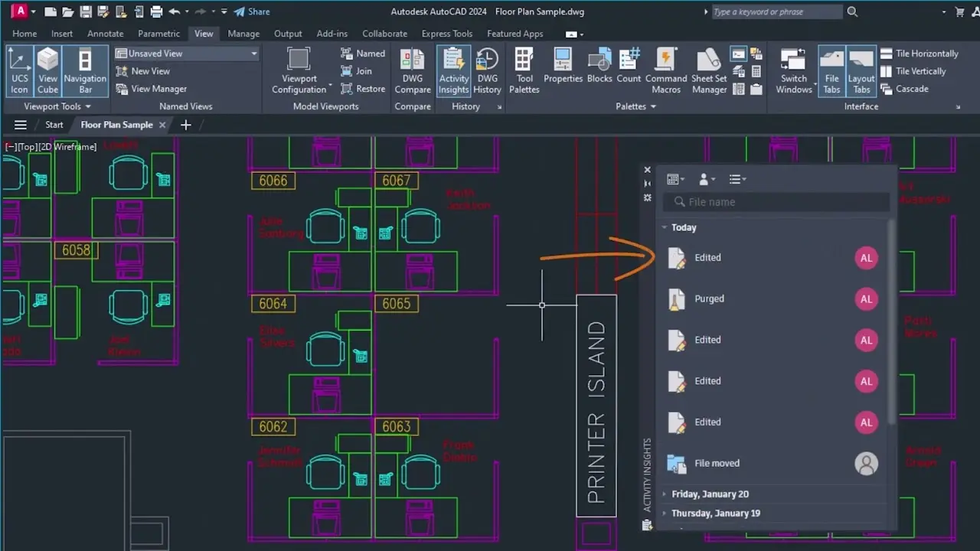Screen dimensions: 980x551
Task: Switch to the Start file tab
Action: tap(54, 125)
